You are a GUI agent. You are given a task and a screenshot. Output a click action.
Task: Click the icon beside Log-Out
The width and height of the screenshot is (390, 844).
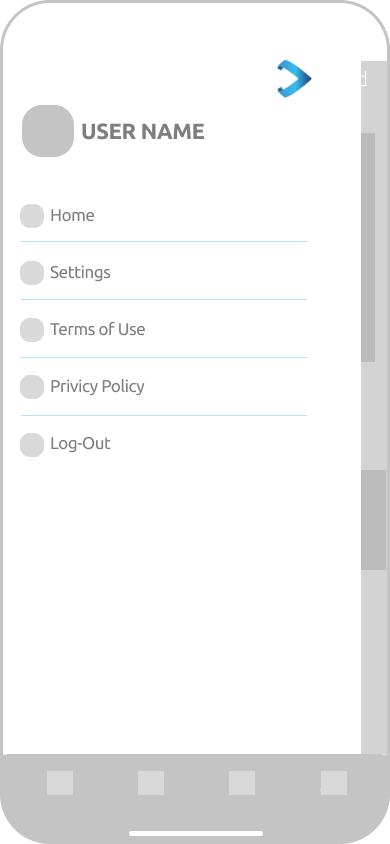point(32,445)
